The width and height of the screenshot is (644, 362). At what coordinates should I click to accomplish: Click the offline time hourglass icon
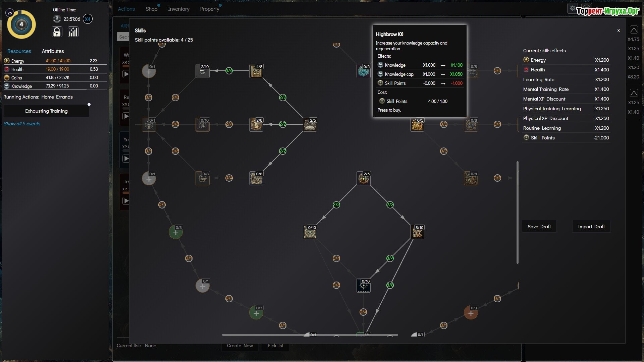(x=57, y=19)
